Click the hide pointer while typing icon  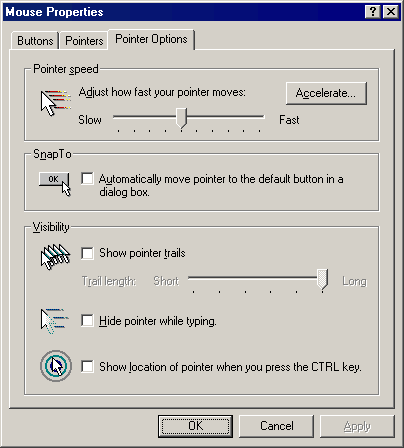pyautogui.click(x=54, y=321)
